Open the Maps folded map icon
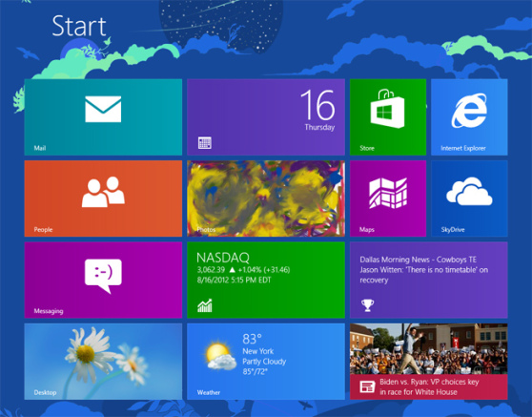 [x=388, y=193]
